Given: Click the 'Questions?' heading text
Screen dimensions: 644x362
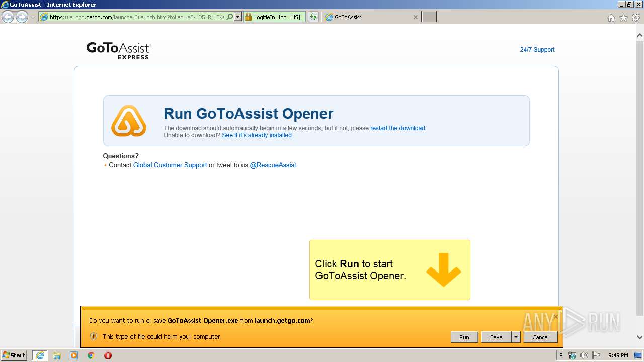Looking at the screenshot, I should click(x=121, y=156).
